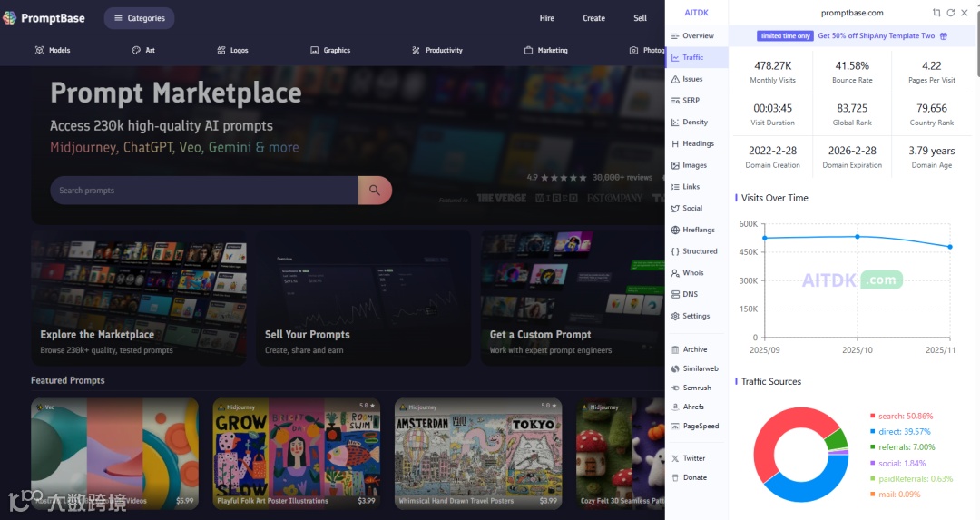Click the Donate sidebar icon

pos(675,477)
